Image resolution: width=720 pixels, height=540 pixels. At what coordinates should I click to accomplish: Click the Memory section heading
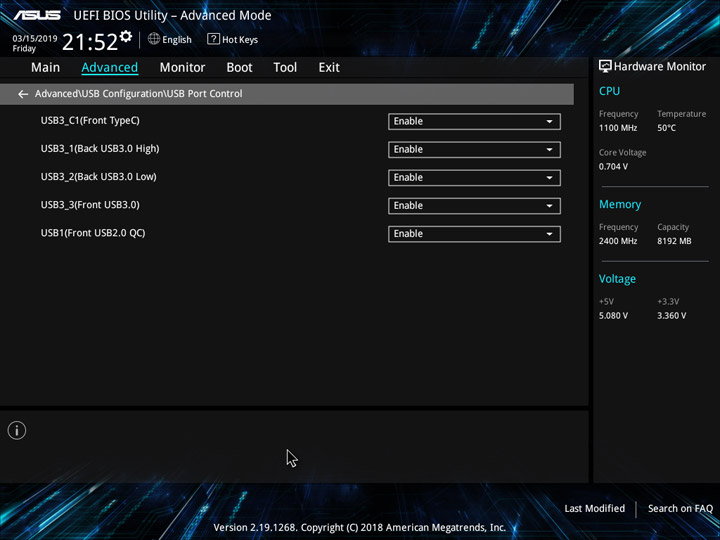coord(620,204)
